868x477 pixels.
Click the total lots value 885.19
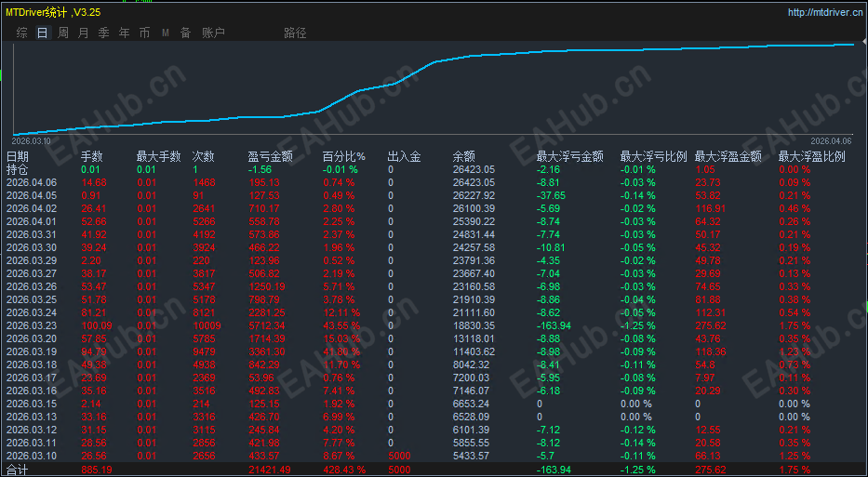(97, 470)
